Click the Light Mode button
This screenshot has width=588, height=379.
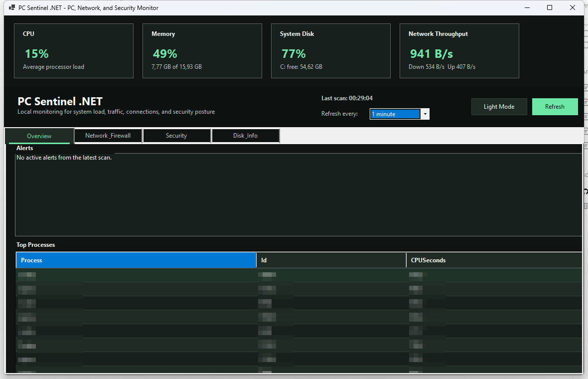tap(499, 107)
